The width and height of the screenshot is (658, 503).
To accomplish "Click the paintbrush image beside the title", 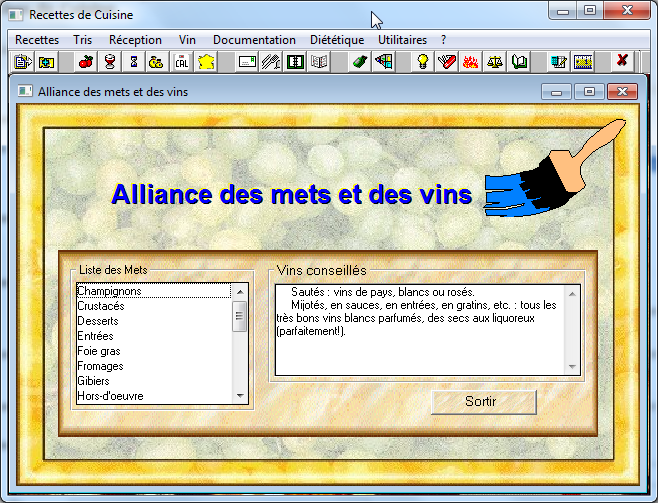I will tap(555, 169).
